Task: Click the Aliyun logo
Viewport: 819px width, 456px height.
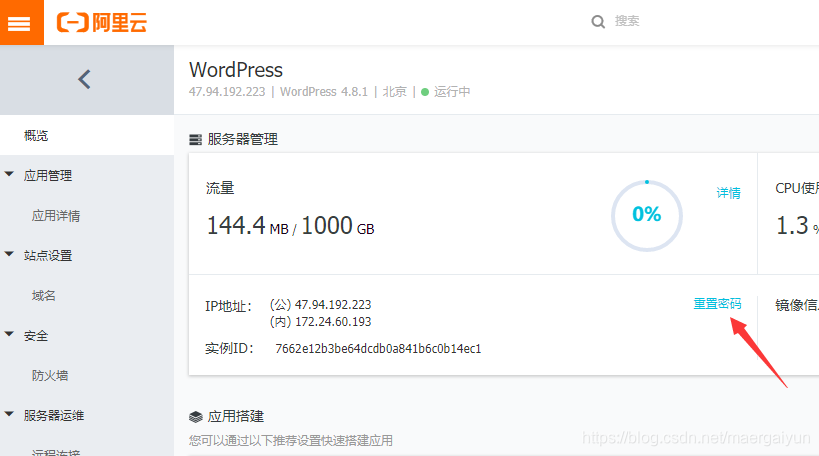Action: [x=102, y=23]
